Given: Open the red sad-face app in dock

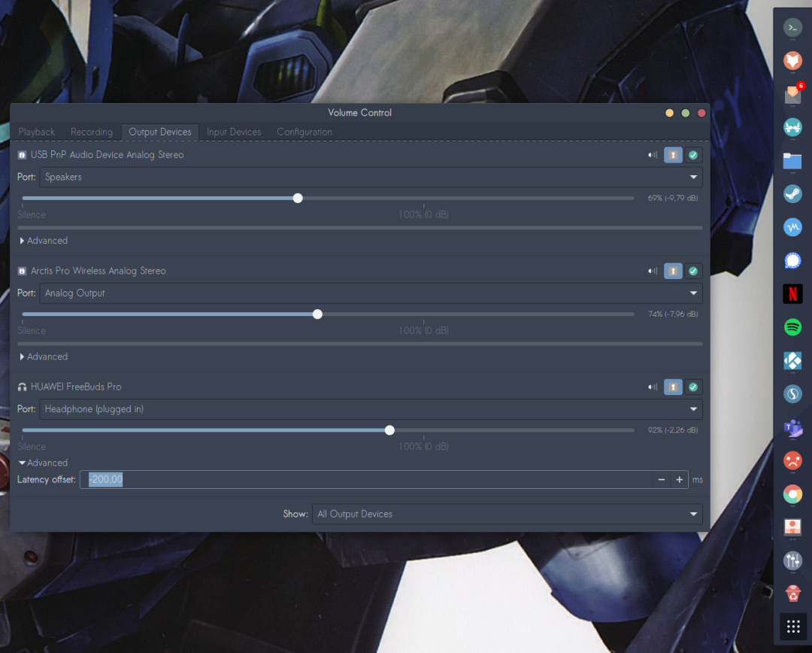Looking at the screenshot, I should [x=793, y=460].
